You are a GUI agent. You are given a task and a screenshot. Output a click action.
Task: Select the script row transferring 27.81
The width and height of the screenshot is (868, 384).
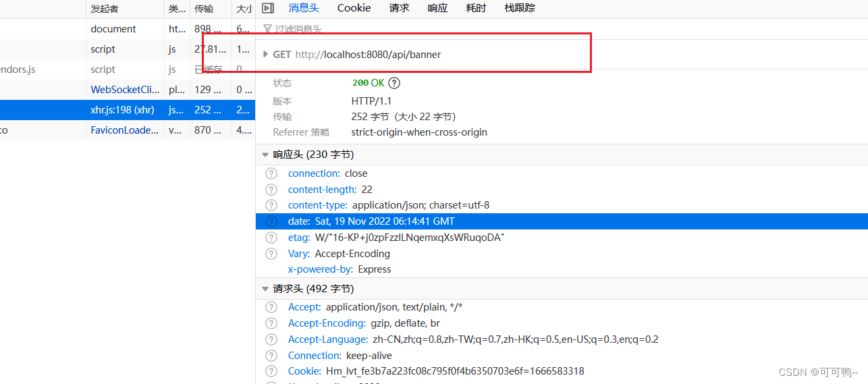coord(128,49)
